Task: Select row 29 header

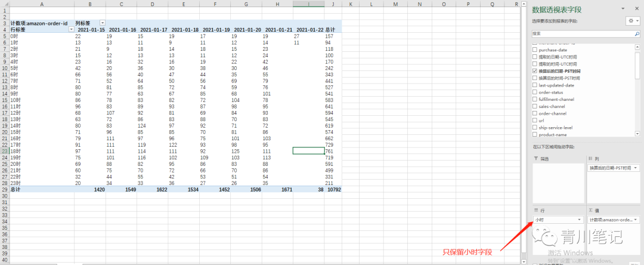Action: click(4, 190)
